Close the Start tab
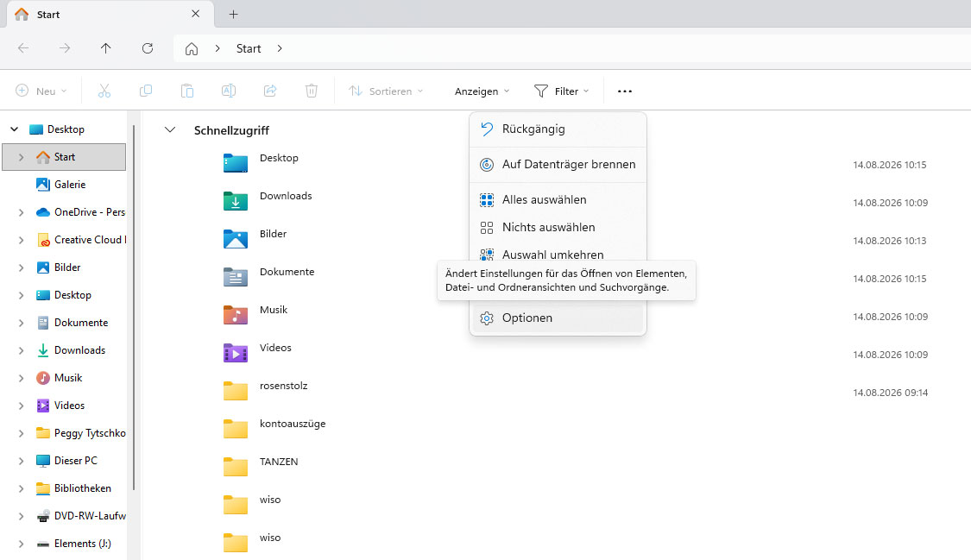The width and height of the screenshot is (971, 560). click(x=196, y=14)
